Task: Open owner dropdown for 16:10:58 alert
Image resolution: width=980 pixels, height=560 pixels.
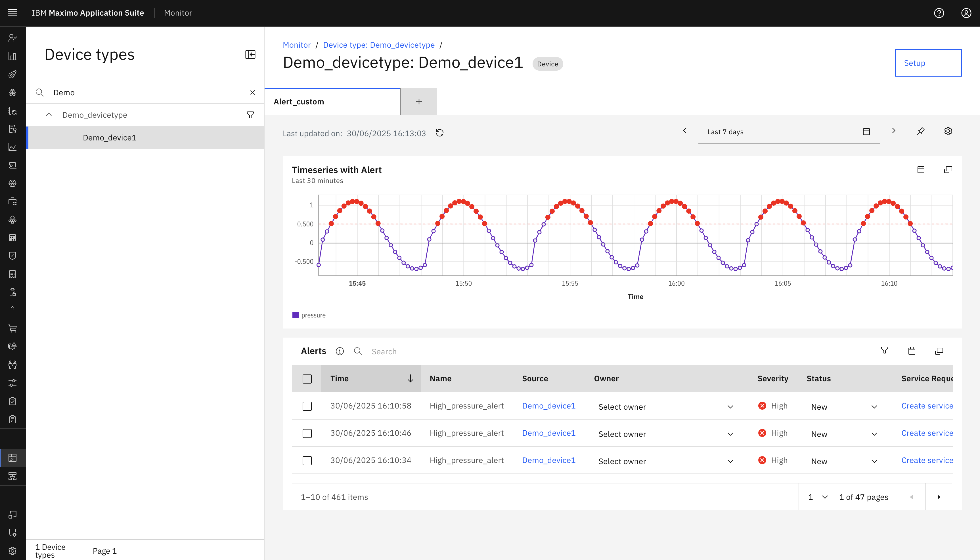Action: [666, 407]
